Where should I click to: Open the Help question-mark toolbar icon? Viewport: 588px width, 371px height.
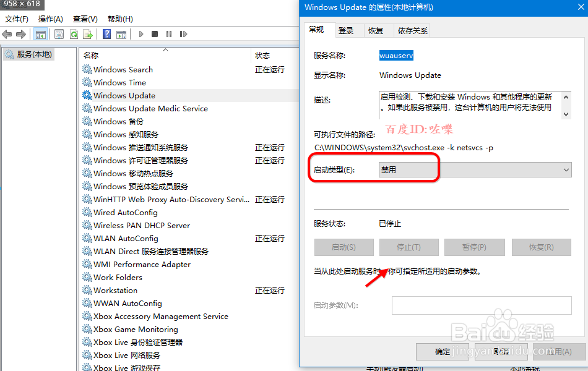(107, 35)
